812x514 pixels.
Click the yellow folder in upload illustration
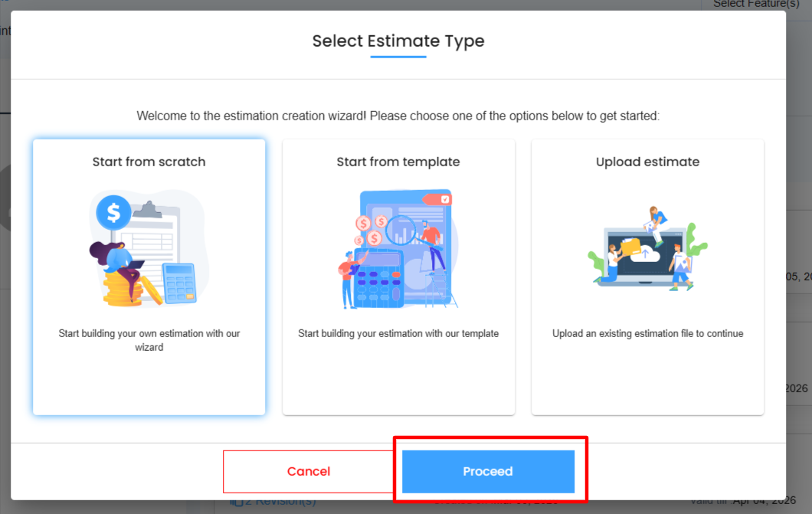(x=630, y=247)
